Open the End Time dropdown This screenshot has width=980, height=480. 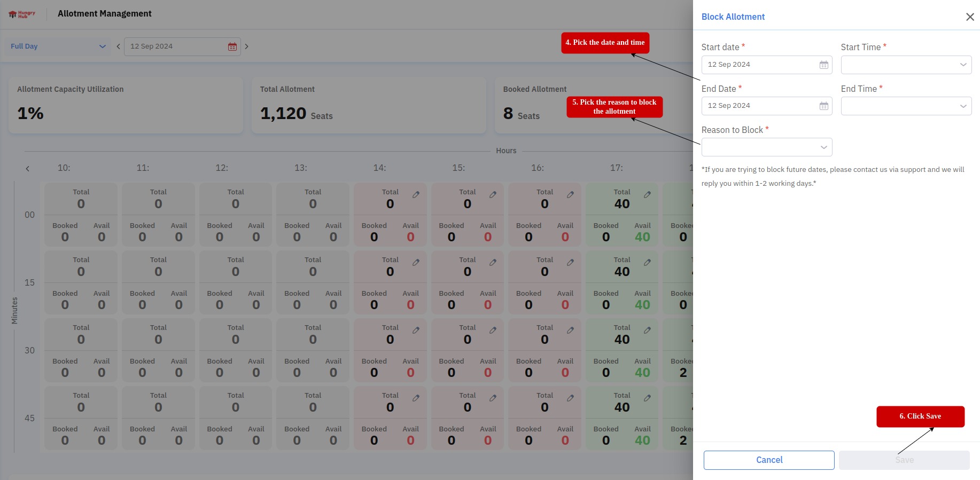tap(906, 106)
